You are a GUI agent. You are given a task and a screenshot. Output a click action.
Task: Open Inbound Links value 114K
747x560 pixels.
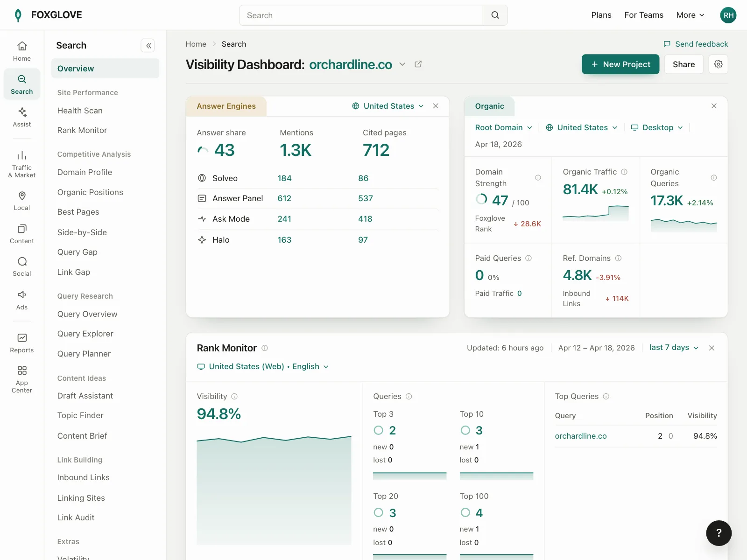pyautogui.click(x=617, y=299)
